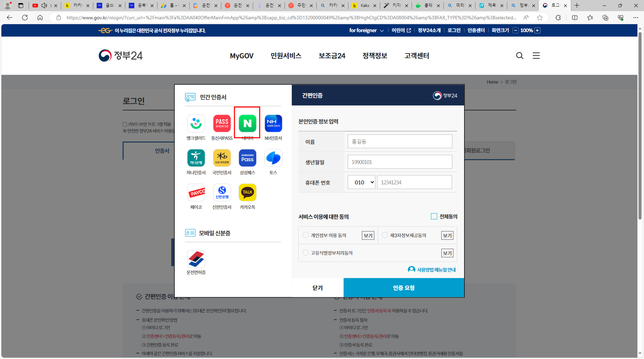Add this page to favorites star
Viewport: 644px width, 359px height.
click(540, 18)
